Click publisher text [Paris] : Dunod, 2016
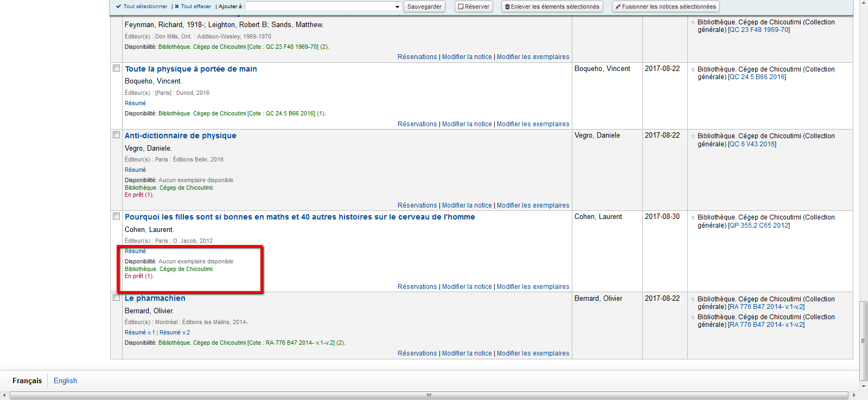 [182, 93]
